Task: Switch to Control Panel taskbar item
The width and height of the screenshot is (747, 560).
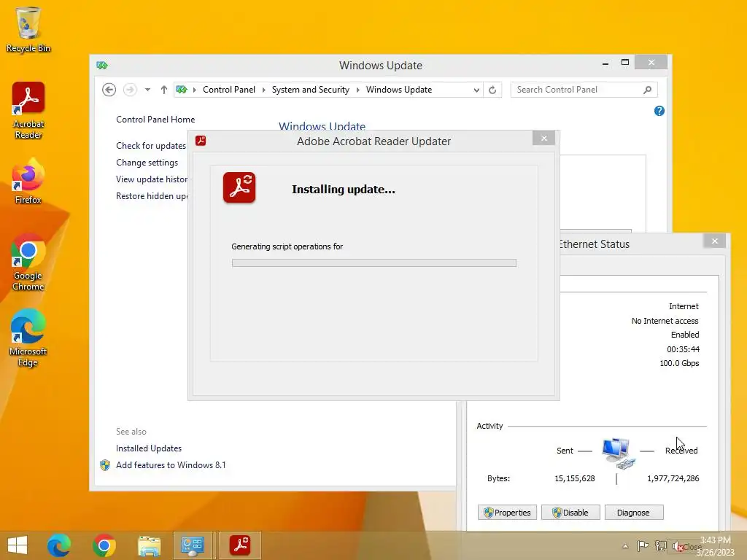Action: pyautogui.click(x=193, y=545)
